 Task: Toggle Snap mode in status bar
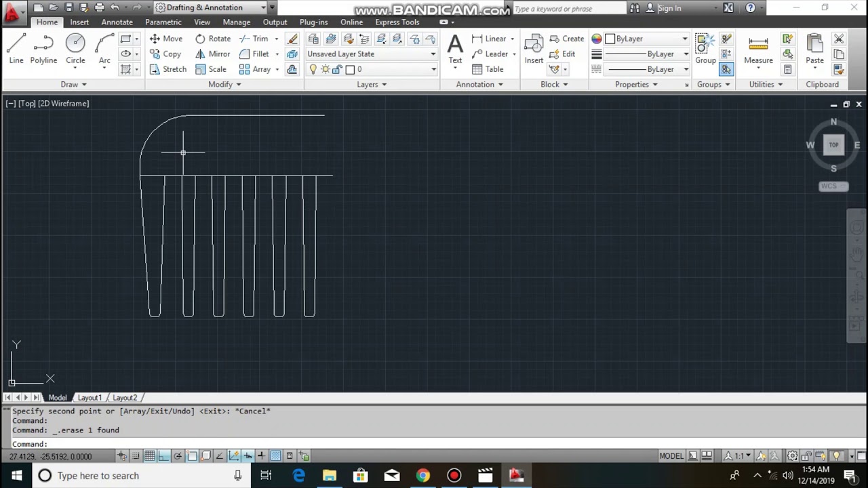point(136,456)
